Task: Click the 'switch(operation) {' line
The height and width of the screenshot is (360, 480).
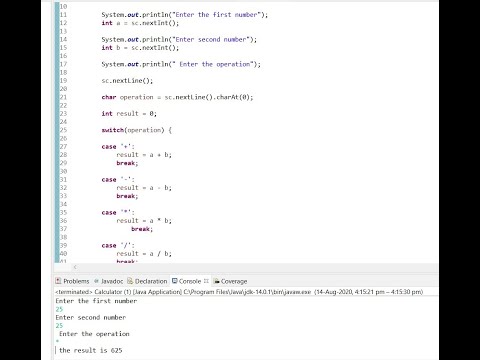Action: tap(137, 130)
